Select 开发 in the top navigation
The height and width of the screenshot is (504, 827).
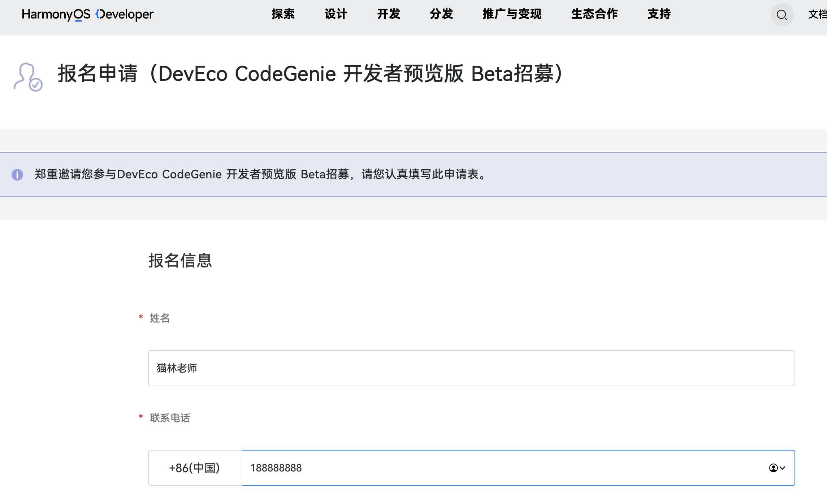point(389,14)
